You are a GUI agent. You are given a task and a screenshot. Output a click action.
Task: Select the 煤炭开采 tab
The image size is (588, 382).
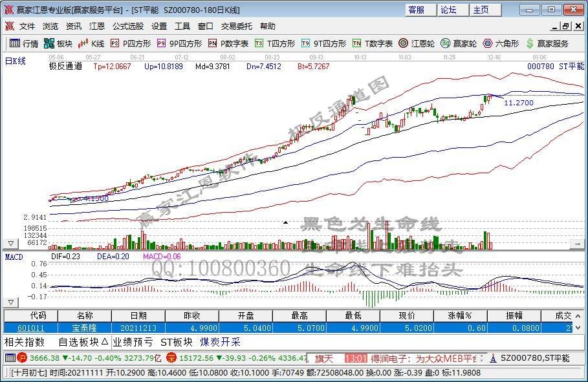[x=220, y=342]
